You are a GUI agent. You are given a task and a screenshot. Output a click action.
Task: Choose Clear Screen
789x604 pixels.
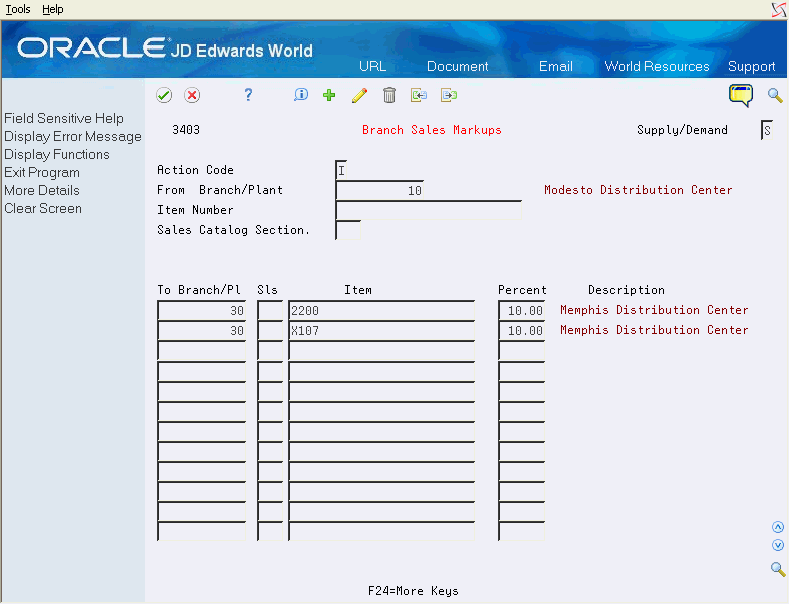point(43,208)
